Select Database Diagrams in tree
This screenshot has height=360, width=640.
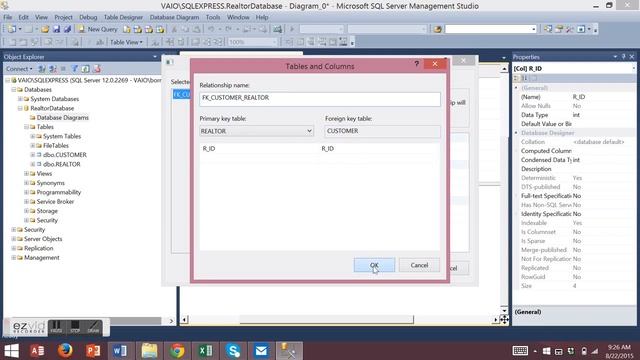click(62, 118)
